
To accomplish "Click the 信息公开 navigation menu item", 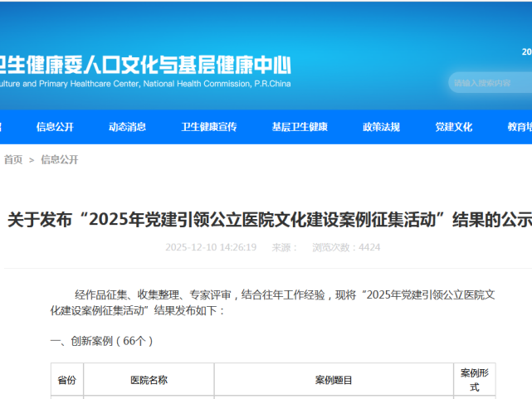I will (x=55, y=127).
